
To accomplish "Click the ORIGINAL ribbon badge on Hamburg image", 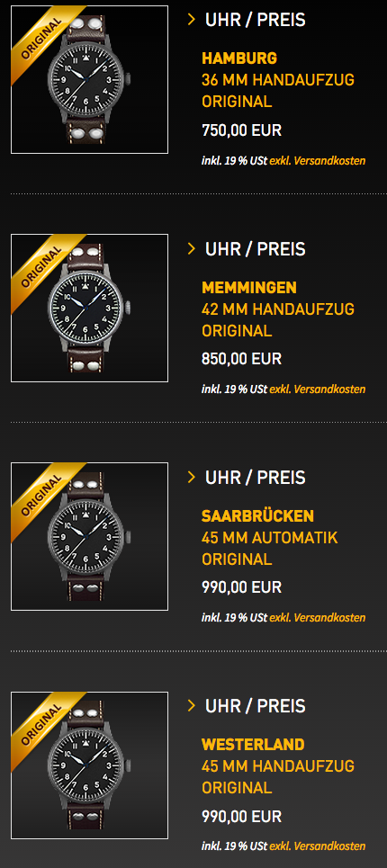I will [42, 39].
